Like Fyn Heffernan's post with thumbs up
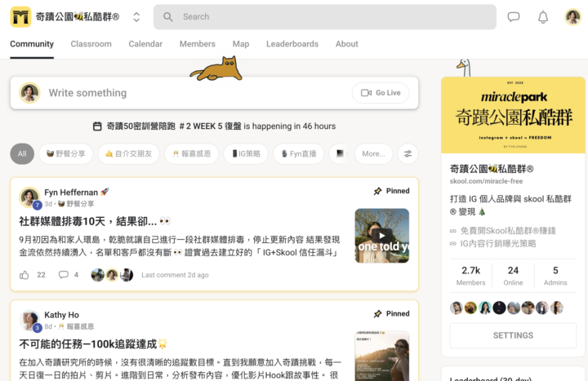The width and height of the screenshot is (588, 381). click(24, 275)
